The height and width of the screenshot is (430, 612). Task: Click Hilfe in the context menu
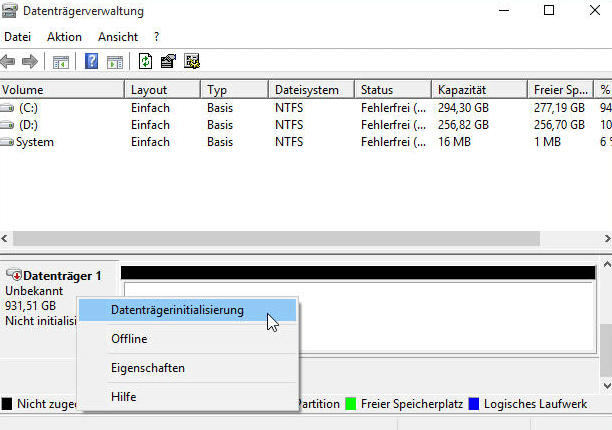tap(123, 397)
